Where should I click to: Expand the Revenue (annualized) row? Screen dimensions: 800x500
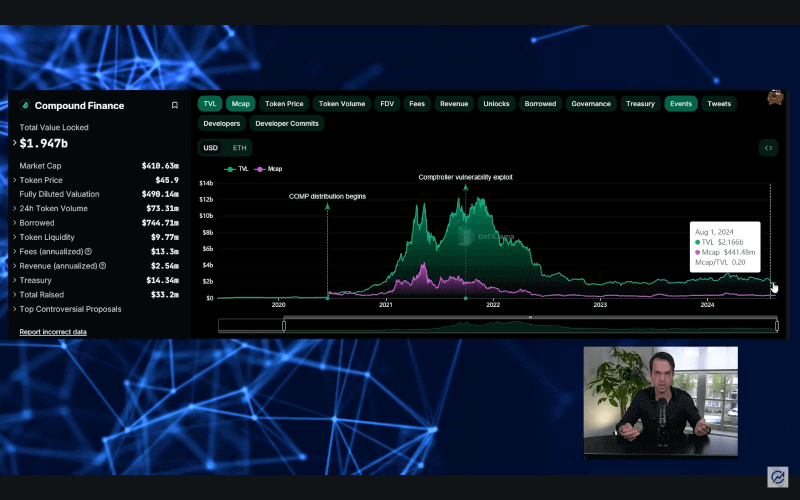pos(14,265)
